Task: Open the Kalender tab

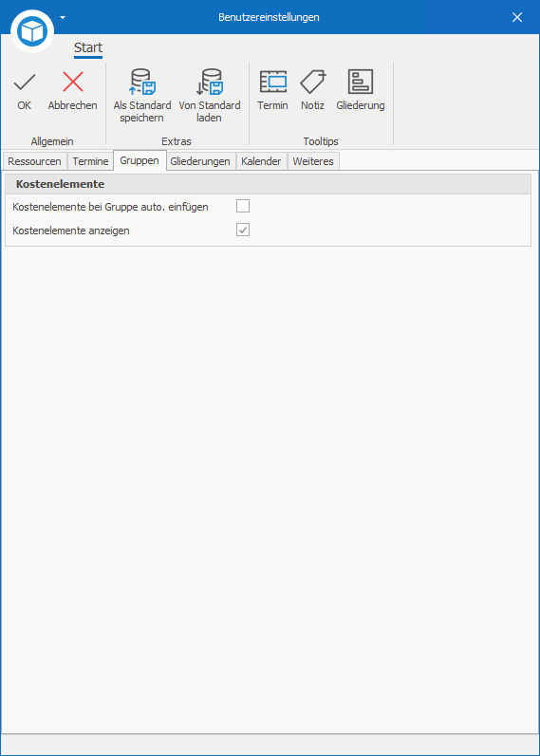Action: tap(261, 161)
